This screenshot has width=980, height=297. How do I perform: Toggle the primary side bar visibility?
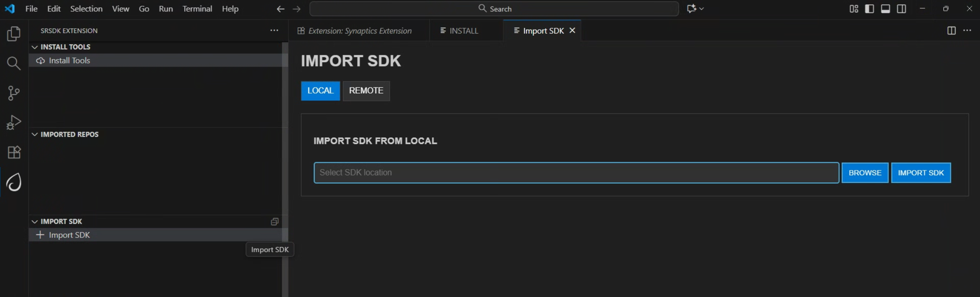point(870,9)
